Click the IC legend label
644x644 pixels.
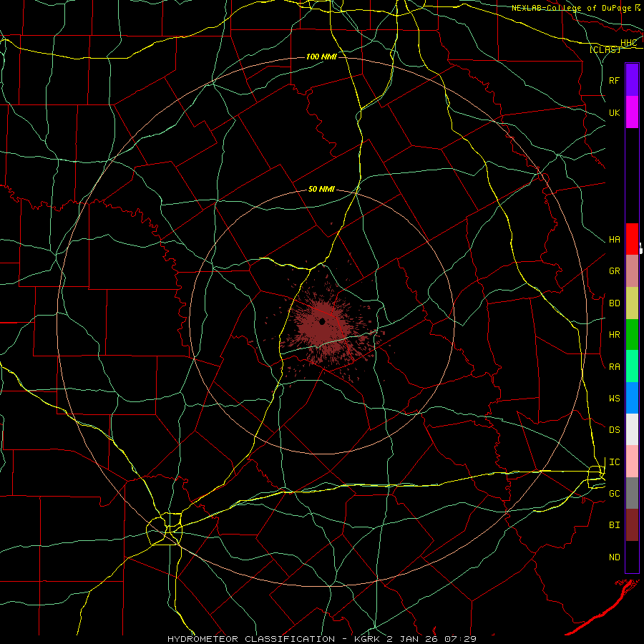tap(615, 462)
